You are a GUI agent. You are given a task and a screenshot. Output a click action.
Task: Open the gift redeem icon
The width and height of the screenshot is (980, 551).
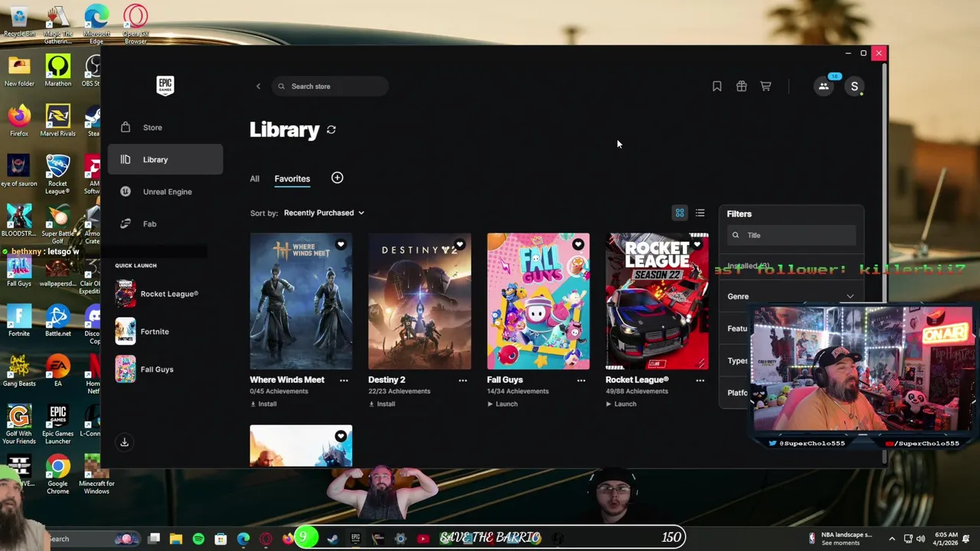[x=741, y=86]
